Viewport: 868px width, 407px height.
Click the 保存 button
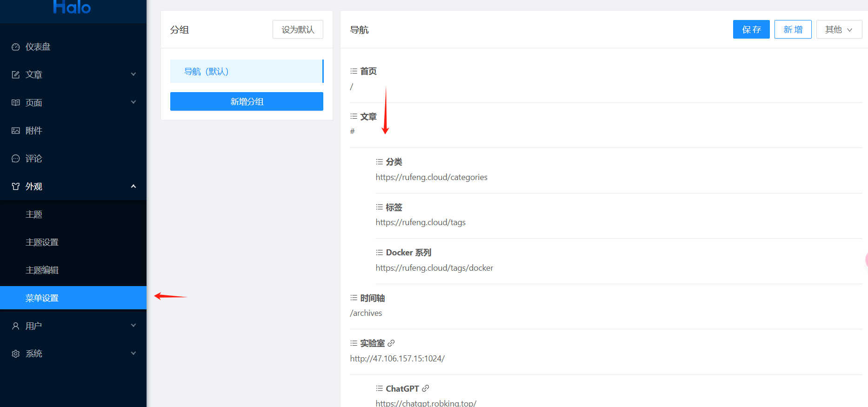point(751,29)
